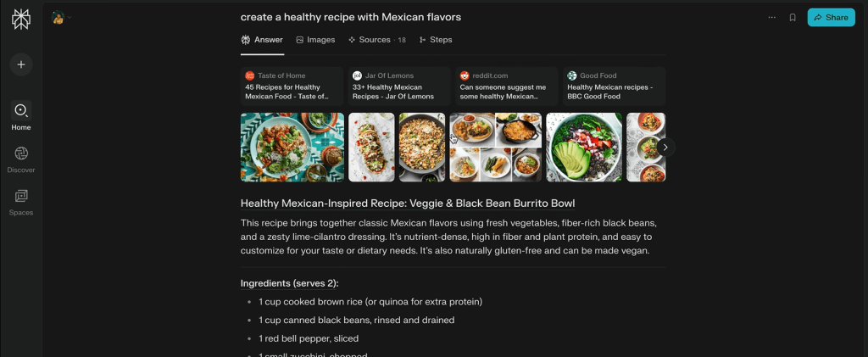Open the reddit.com source card
The height and width of the screenshot is (357, 868).
(x=507, y=86)
